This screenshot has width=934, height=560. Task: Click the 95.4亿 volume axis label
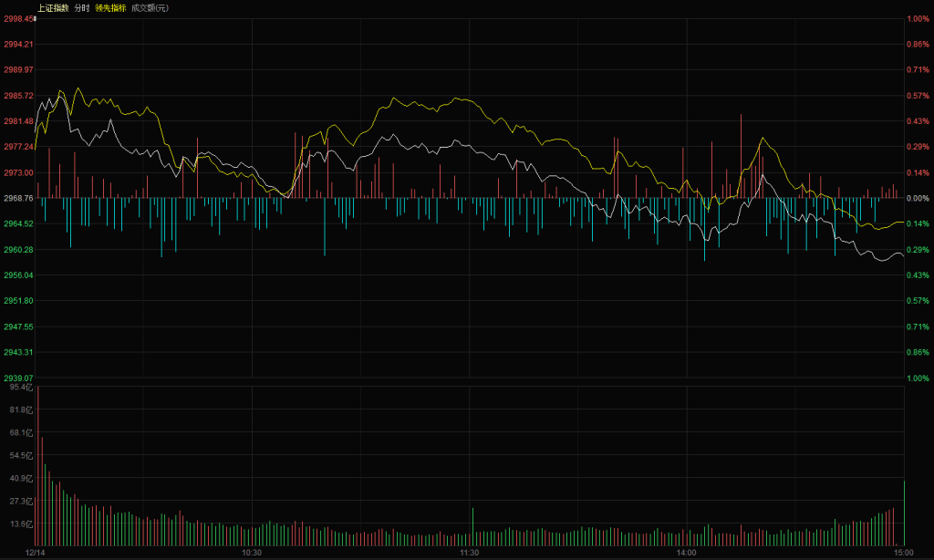tap(22, 388)
